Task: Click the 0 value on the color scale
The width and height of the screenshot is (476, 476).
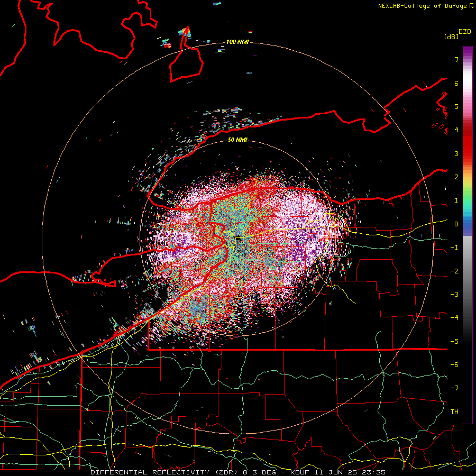Action: point(456,224)
